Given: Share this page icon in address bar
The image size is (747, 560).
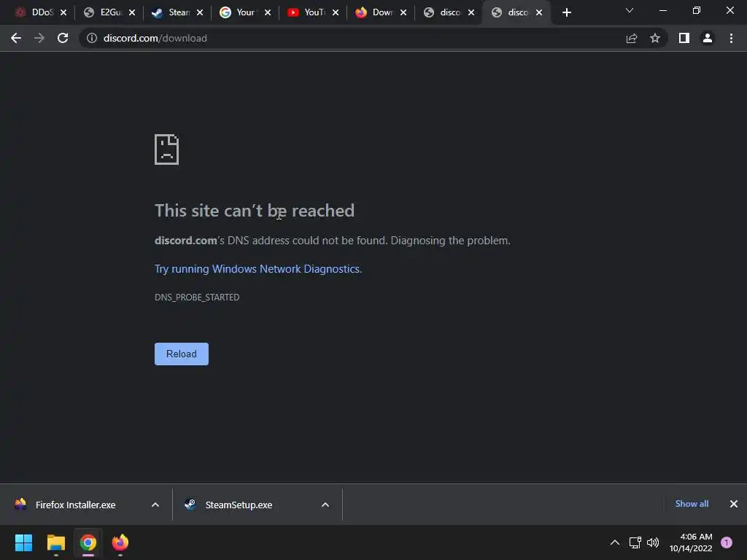Looking at the screenshot, I should pos(632,38).
